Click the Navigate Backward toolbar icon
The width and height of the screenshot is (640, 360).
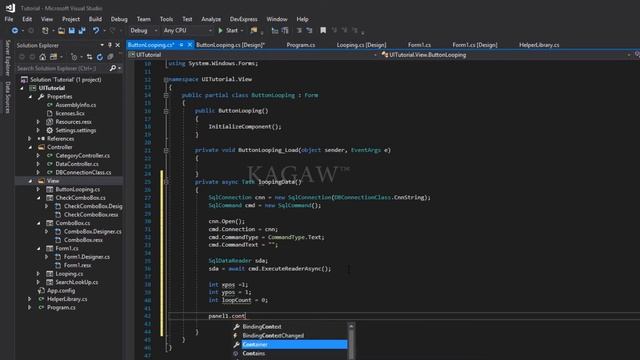coord(15,31)
